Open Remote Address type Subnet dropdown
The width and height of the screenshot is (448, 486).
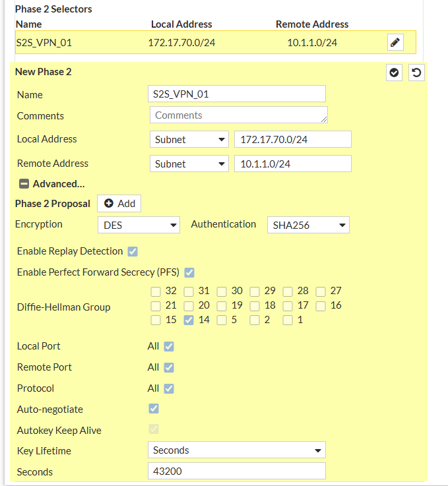pos(189,164)
